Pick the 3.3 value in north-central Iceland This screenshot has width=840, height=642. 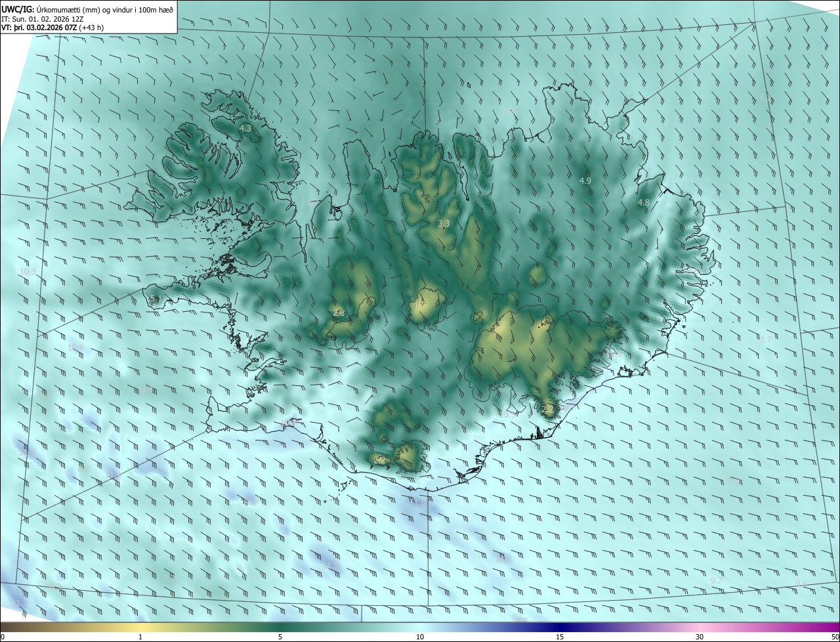444,224
